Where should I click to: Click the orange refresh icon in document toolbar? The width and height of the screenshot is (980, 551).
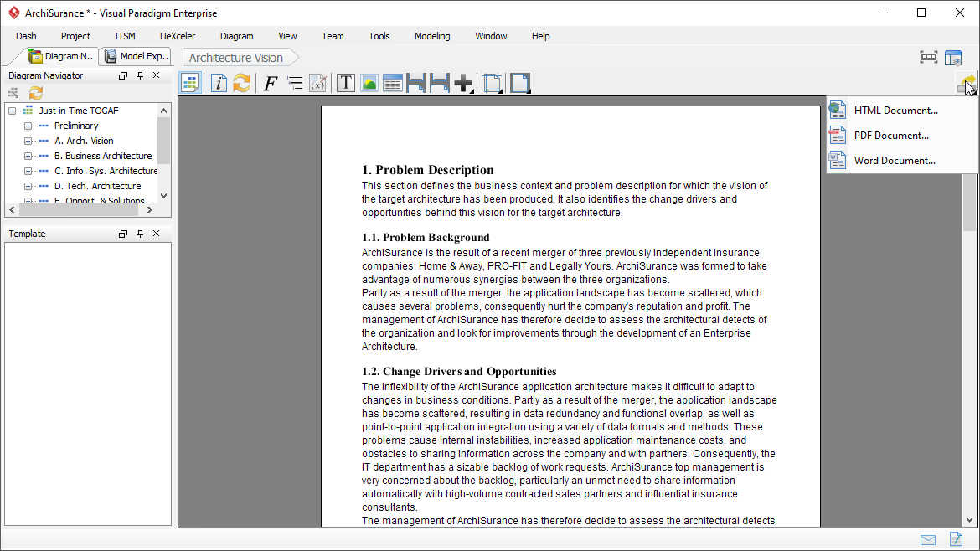(x=242, y=82)
